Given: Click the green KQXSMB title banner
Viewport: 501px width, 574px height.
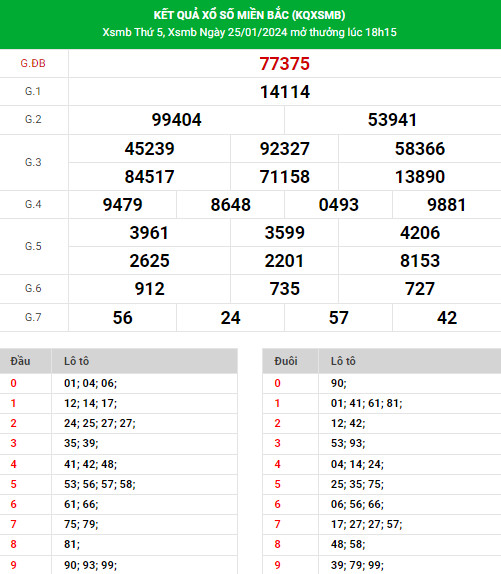Looking at the screenshot, I should coord(250,24).
